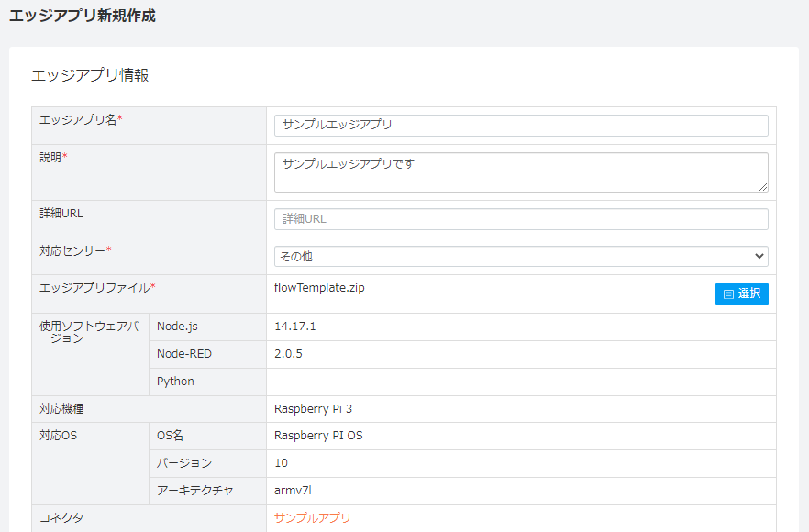Click the エッジアプリ新規作成 page heading

coord(83,16)
